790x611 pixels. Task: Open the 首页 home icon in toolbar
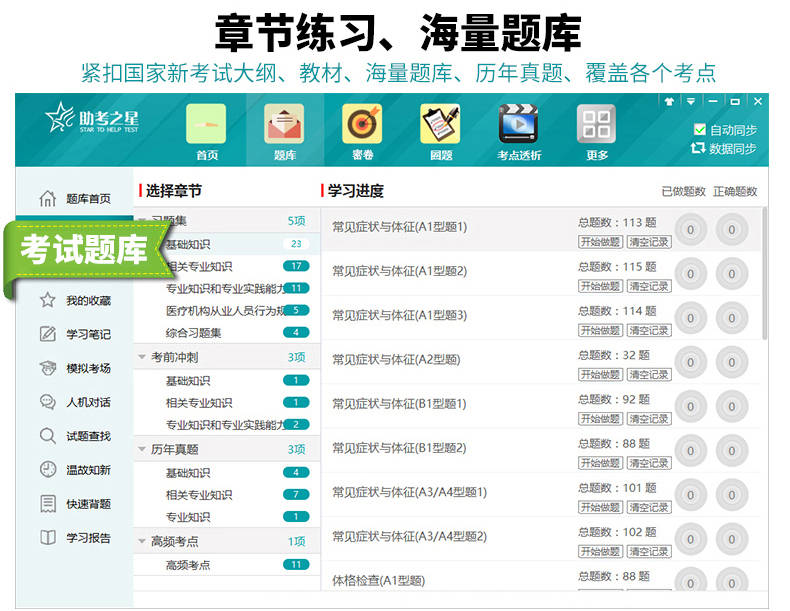[206, 125]
